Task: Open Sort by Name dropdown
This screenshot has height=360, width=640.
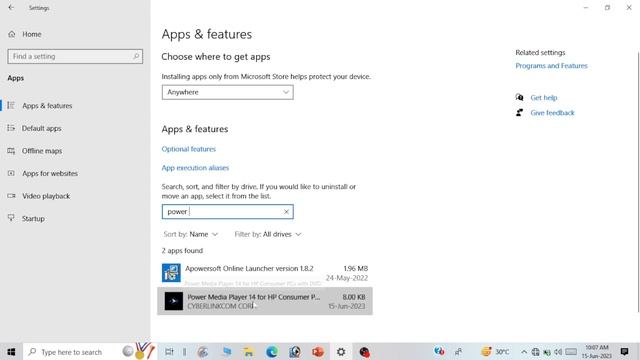Action: [x=191, y=234]
